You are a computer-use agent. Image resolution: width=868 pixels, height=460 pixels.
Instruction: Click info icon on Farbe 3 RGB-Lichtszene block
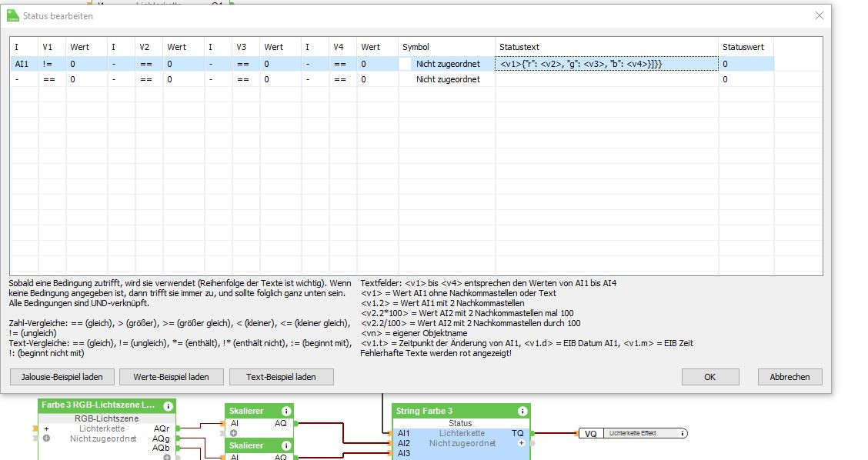168,405
